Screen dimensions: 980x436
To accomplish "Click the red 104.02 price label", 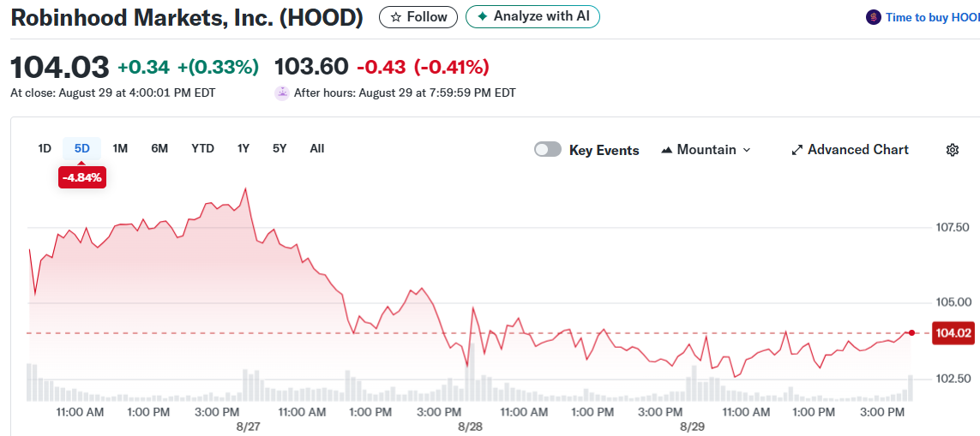I will click(953, 333).
